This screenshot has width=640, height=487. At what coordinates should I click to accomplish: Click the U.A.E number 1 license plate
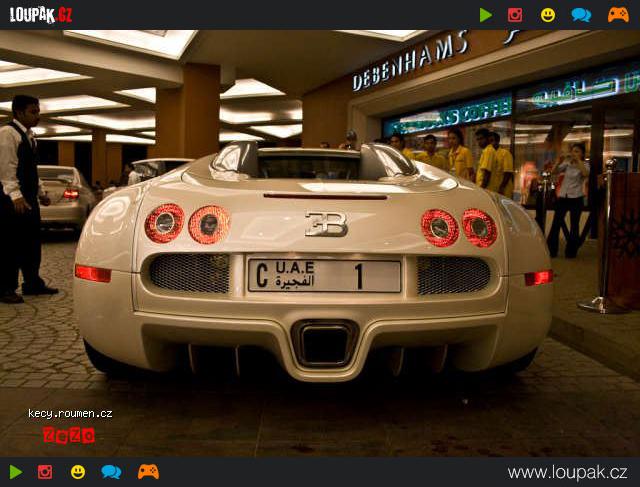tap(324, 276)
